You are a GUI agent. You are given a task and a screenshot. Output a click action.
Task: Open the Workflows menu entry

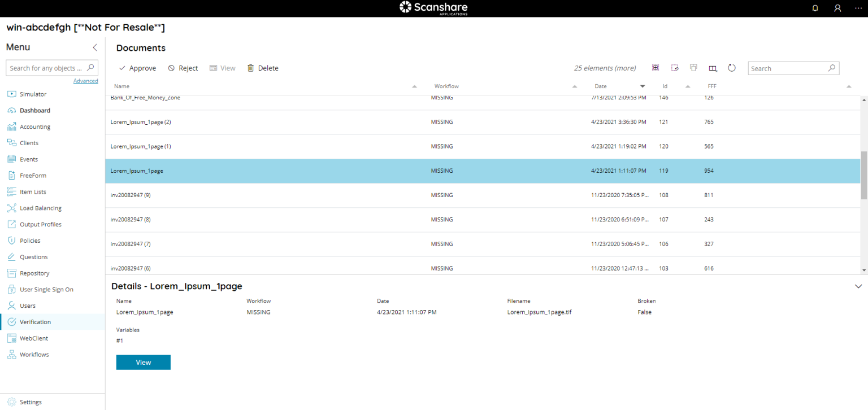point(34,354)
